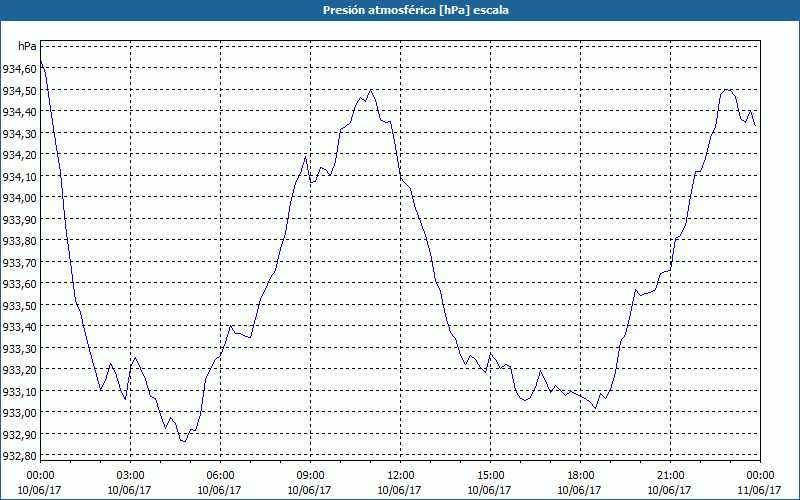This screenshot has width=800, height=500.
Task: Click the 'hPa' unit label
Action: point(27,46)
